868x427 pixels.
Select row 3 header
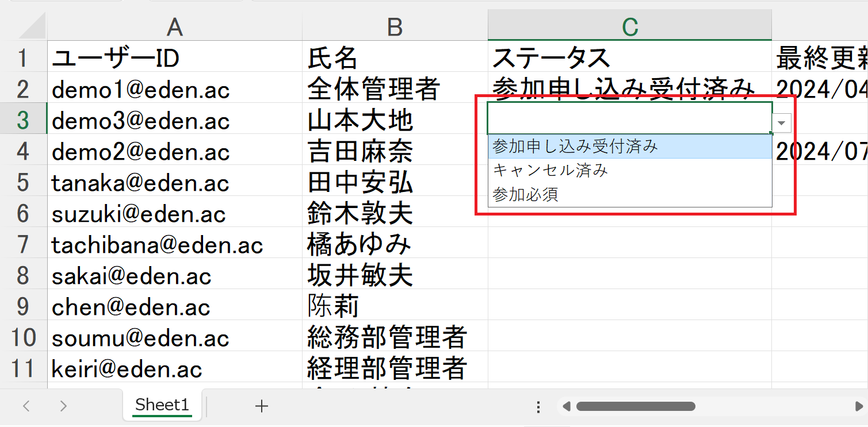(x=24, y=118)
